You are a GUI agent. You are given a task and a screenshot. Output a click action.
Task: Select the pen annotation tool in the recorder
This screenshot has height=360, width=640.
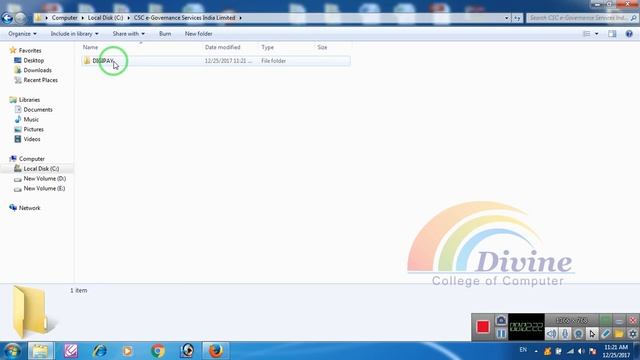click(606, 333)
